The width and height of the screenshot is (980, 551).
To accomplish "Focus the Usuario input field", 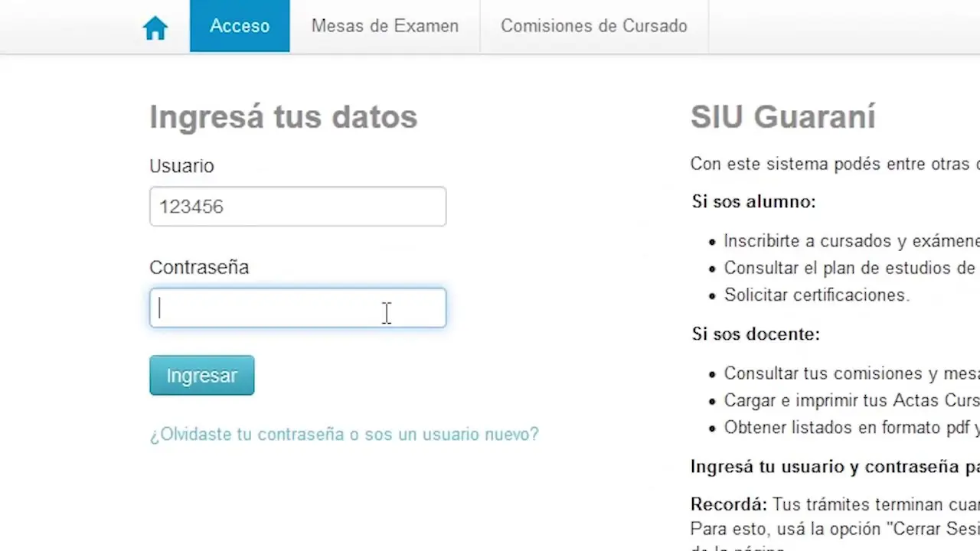I will point(298,207).
